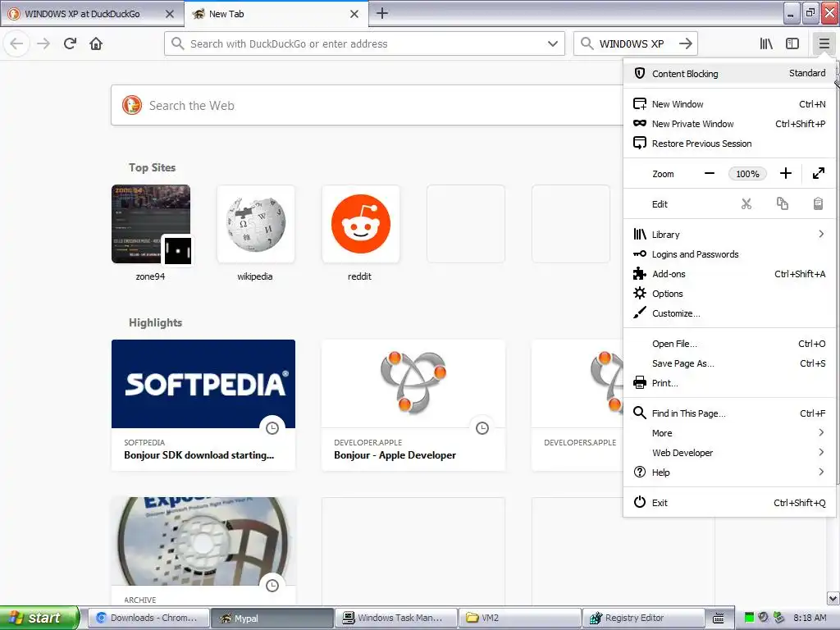Go to the home page icon
This screenshot has width=840, height=630.
tap(96, 43)
